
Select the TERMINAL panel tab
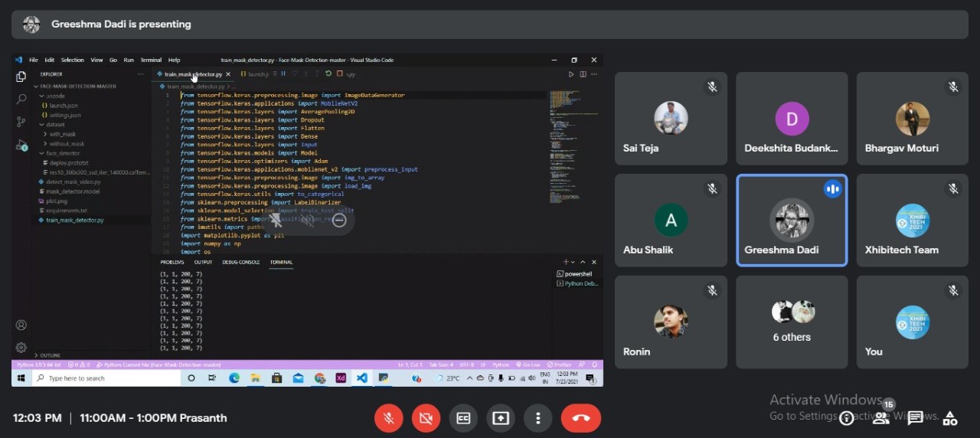(281, 262)
